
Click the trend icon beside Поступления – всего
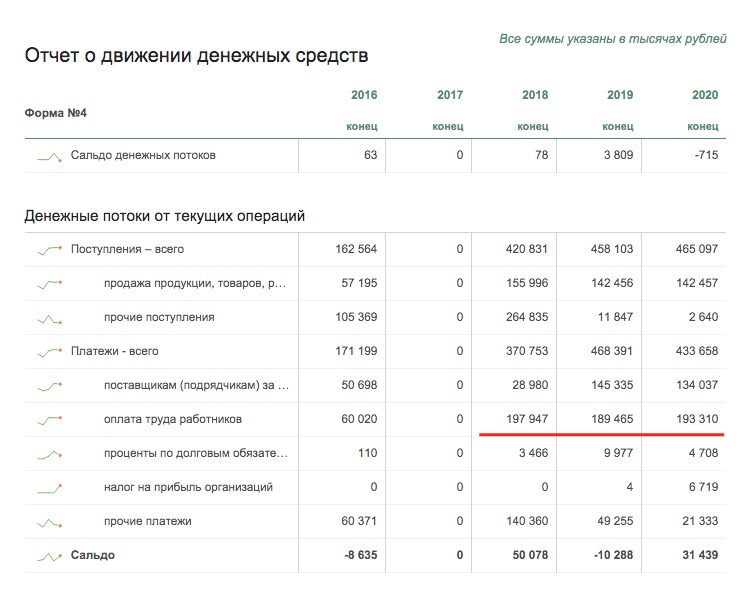pyautogui.click(x=49, y=250)
